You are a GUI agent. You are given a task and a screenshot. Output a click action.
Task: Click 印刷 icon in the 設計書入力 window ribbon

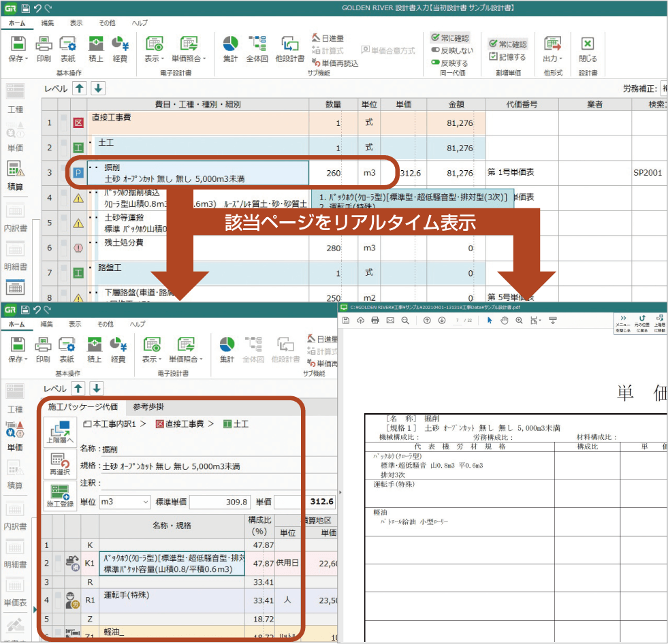[x=44, y=49]
